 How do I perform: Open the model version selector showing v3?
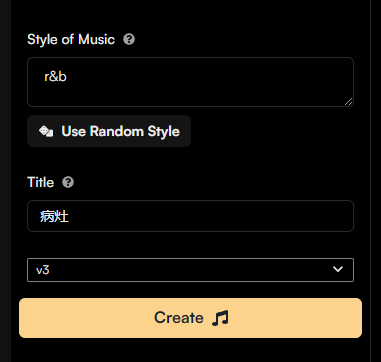point(190,270)
